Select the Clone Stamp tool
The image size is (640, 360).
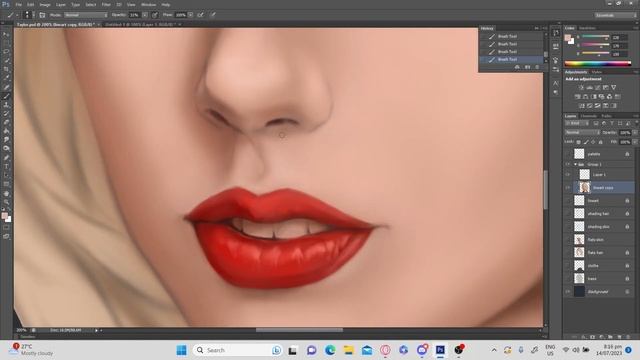pos(6,105)
